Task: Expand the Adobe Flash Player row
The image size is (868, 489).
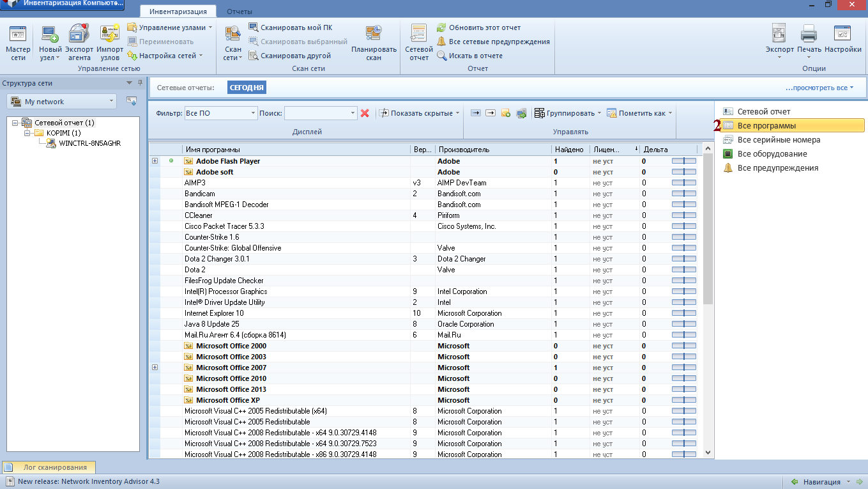Action: (x=155, y=161)
